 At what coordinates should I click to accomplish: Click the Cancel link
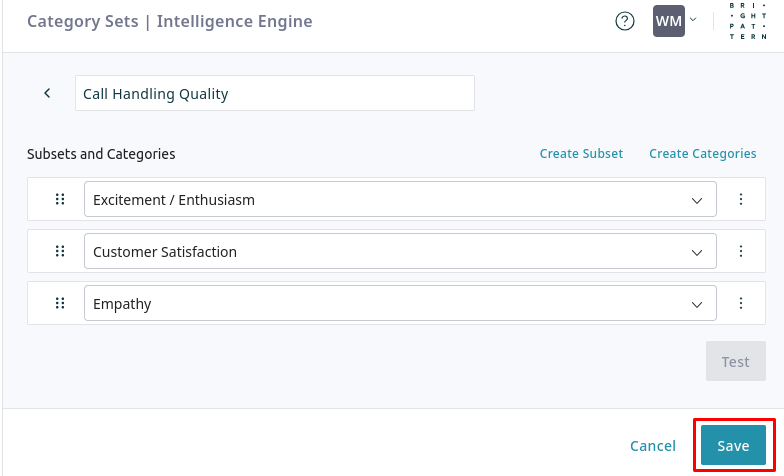[x=653, y=446]
